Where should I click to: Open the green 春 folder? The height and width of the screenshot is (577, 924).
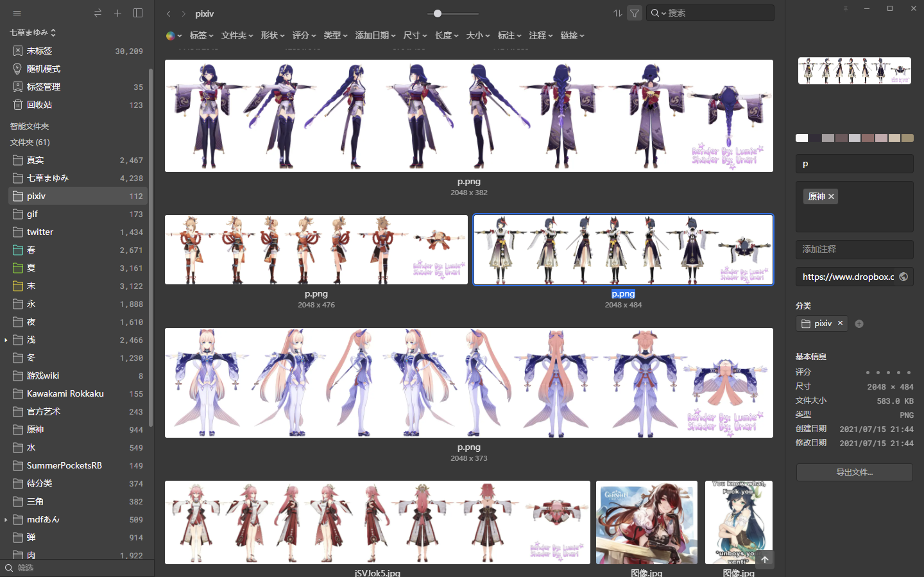click(x=78, y=250)
